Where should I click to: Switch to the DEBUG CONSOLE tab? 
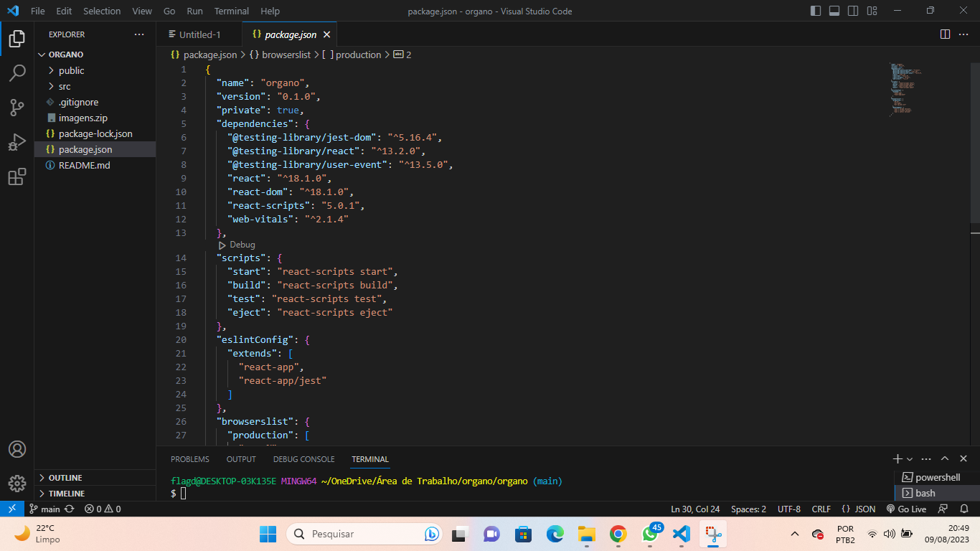click(304, 459)
